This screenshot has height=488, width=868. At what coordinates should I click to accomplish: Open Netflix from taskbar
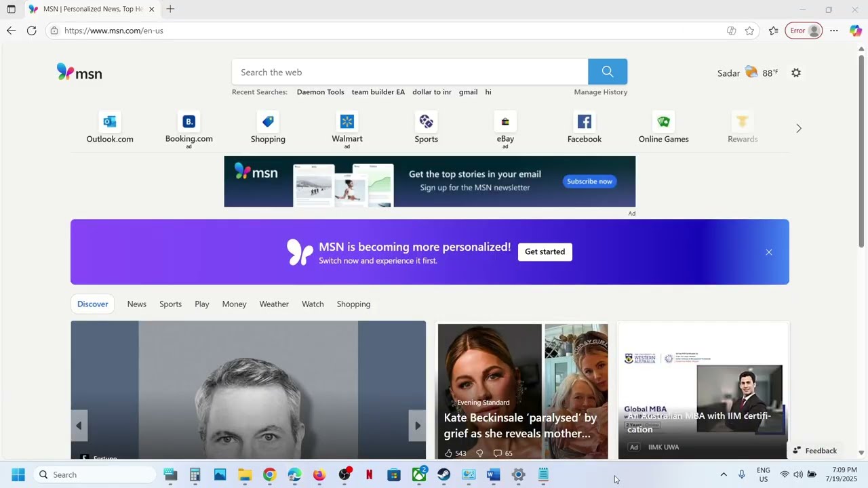[x=370, y=474]
